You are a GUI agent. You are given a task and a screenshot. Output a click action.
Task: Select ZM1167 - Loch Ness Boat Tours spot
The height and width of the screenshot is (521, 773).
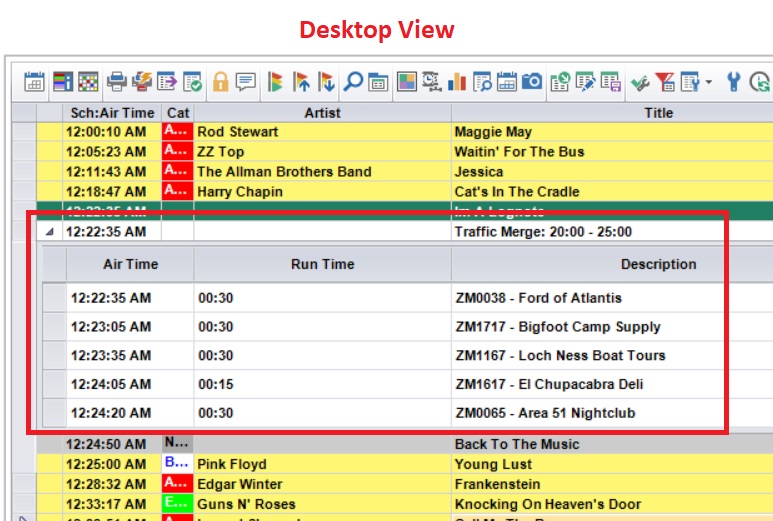click(612, 355)
